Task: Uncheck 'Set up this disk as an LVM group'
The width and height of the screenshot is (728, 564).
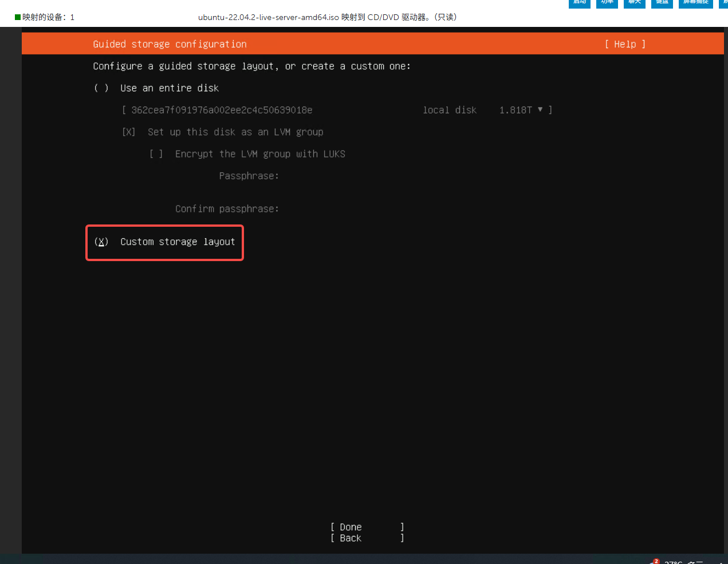Action: click(129, 132)
